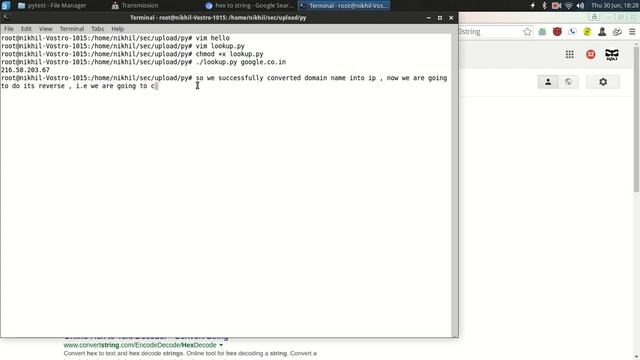Click the browser address bar text 'string'
640x360 pixels.
point(470,31)
